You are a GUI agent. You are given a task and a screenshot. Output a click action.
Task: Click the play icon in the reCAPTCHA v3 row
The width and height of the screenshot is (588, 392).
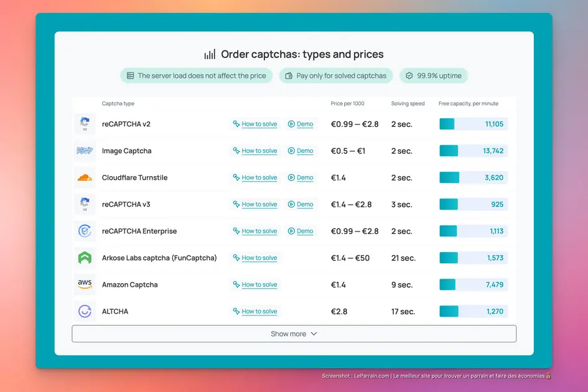291,204
